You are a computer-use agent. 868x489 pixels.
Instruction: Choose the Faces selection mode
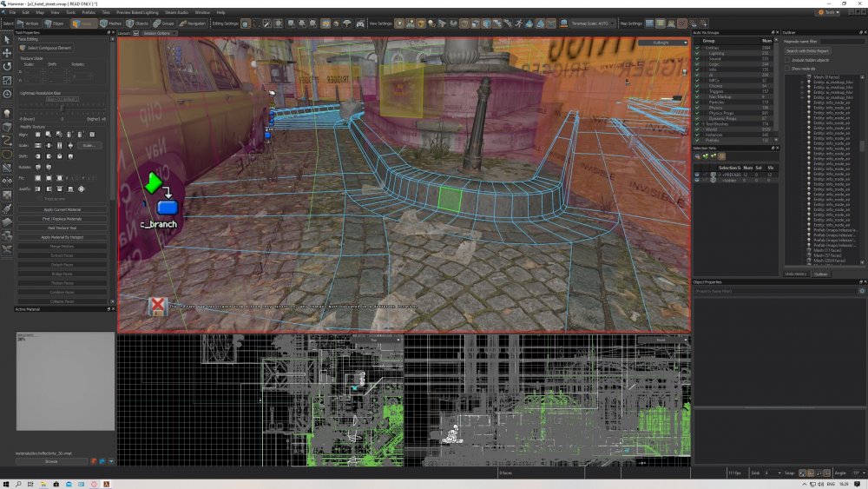click(84, 23)
